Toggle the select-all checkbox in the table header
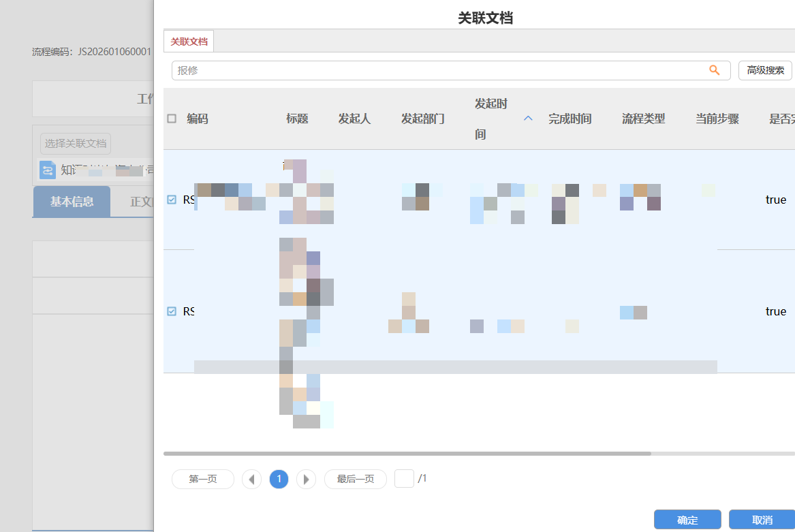The height and width of the screenshot is (532, 795). pos(172,118)
